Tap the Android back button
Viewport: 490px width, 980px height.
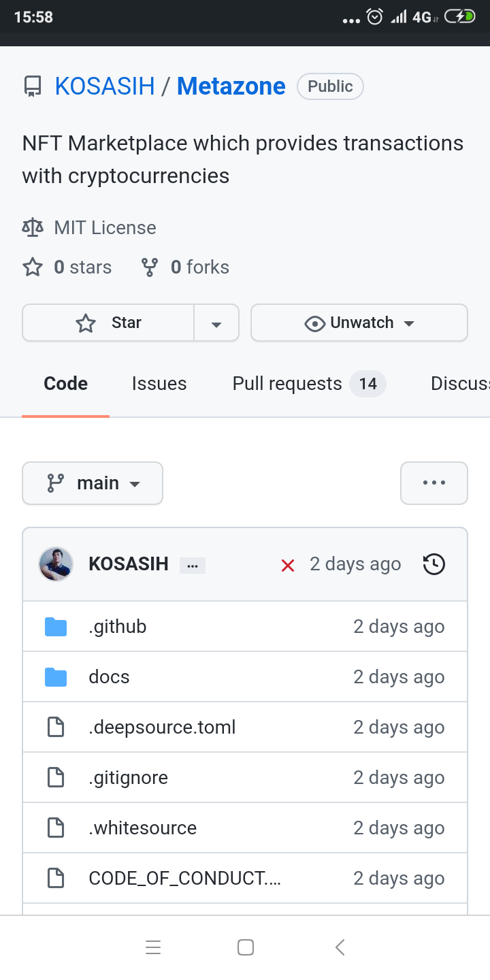(340, 947)
